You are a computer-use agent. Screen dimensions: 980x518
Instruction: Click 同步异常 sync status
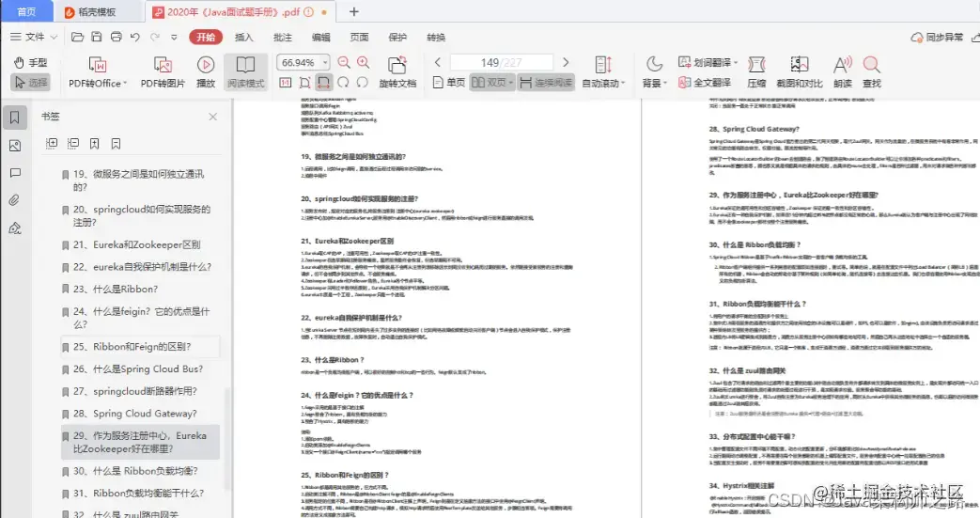coord(937,38)
